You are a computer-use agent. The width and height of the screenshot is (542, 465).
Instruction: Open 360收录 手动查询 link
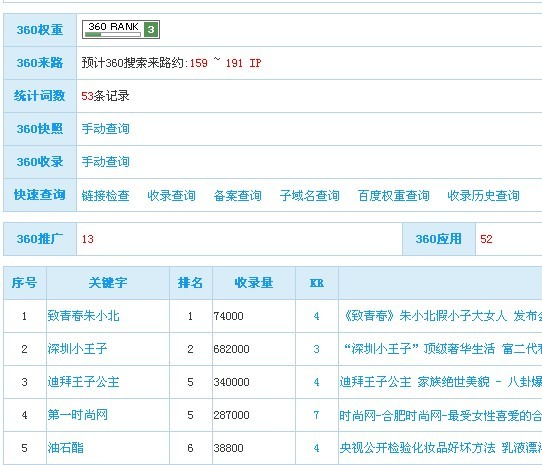[x=105, y=161]
